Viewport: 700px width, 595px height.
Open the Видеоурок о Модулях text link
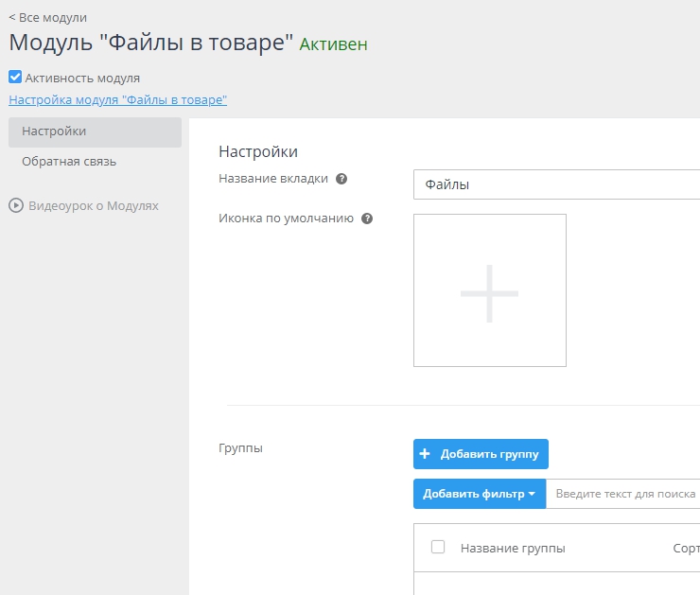tap(94, 205)
